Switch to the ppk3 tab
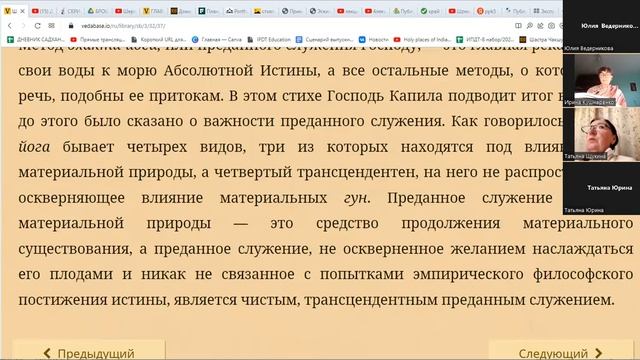640x360 pixels. (486, 11)
